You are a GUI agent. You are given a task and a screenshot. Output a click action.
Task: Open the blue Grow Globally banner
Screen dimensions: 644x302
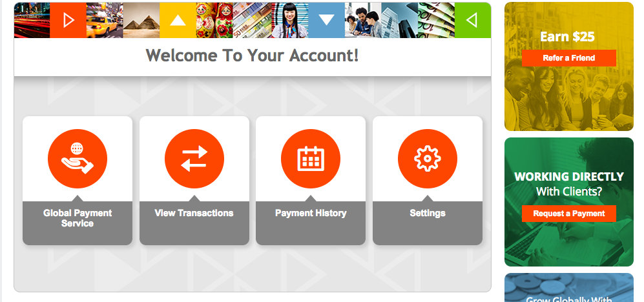[569, 288]
